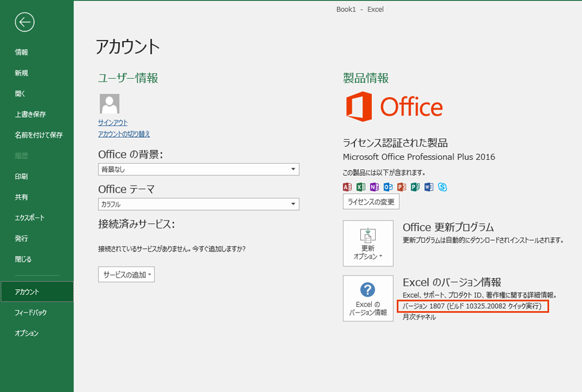Select アカウント in the backstage menu
582x392 pixels.
click(37, 292)
